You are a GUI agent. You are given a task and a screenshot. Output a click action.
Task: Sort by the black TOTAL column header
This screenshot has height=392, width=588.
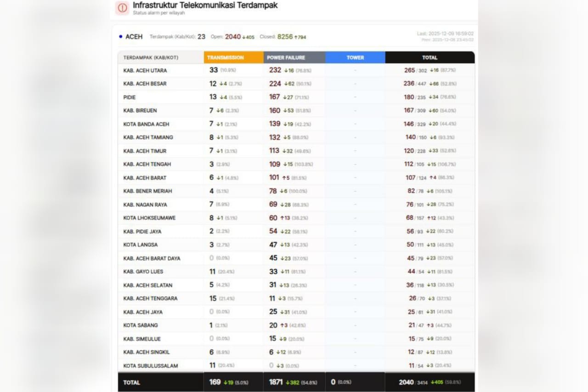tap(430, 58)
